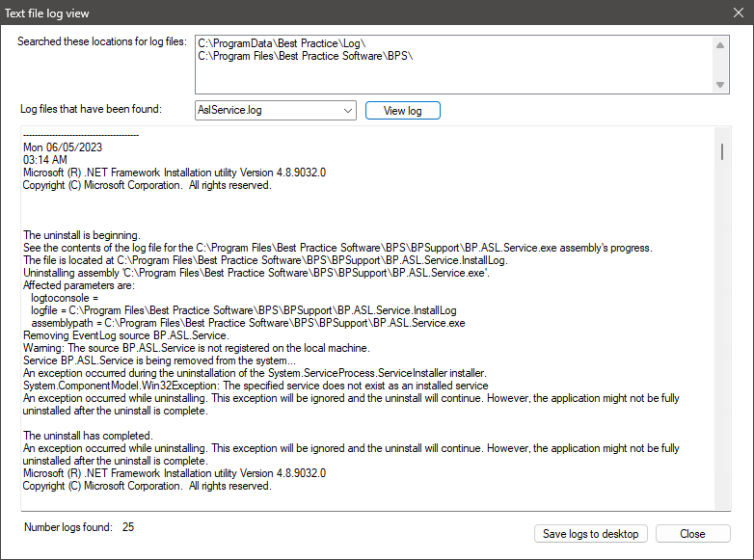
Task: Click 'The uninstall is beginning.' line
Action: click(82, 235)
